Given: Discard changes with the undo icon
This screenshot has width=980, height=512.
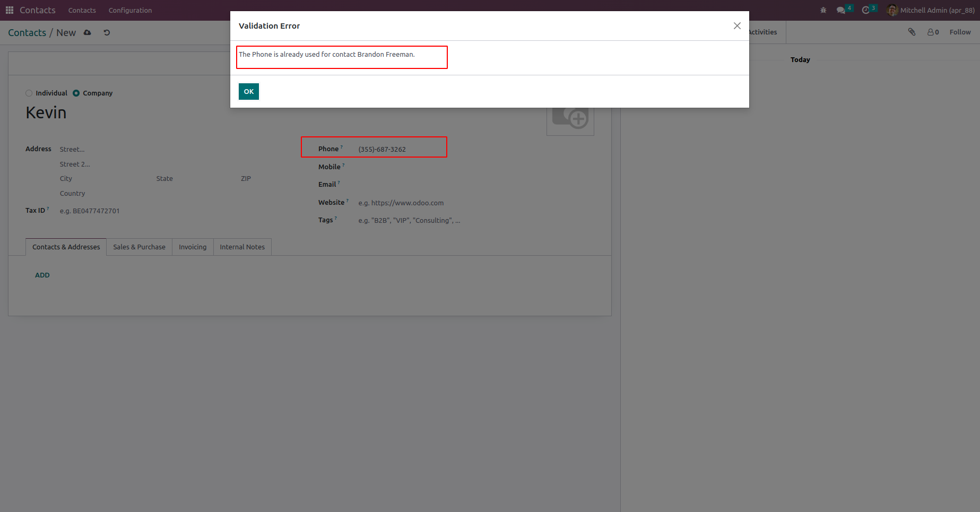Looking at the screenshot, I should (x=107, y=32).
